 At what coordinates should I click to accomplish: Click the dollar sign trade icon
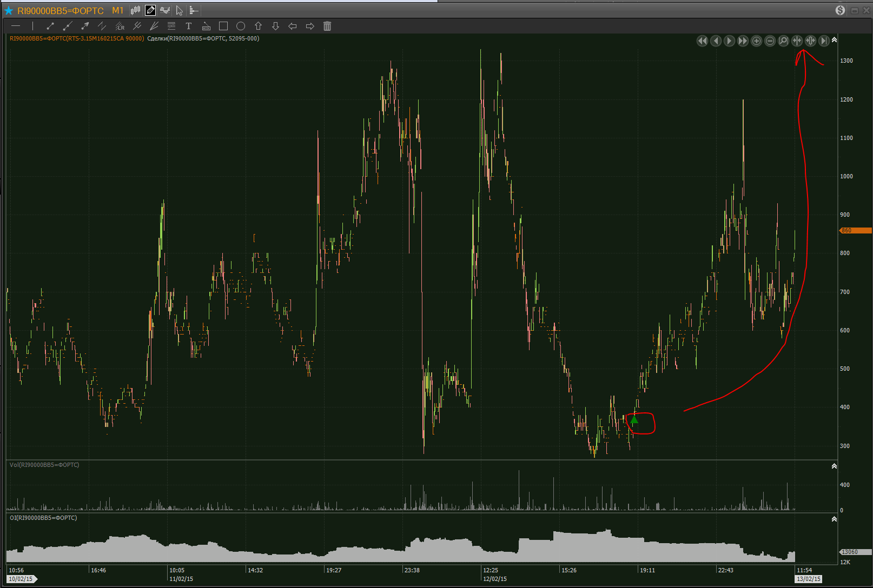pyautogui.click(x=840, y=10)
